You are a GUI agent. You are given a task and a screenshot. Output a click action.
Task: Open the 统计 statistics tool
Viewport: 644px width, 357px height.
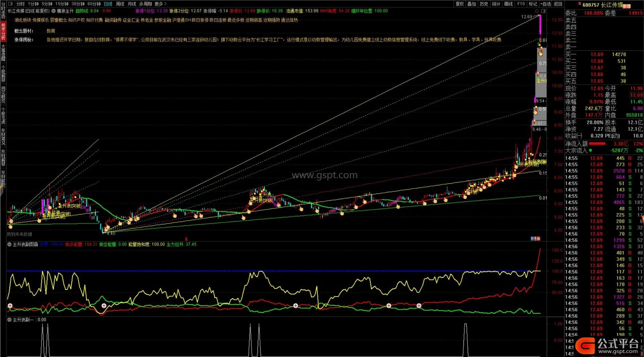click(496, 4)
